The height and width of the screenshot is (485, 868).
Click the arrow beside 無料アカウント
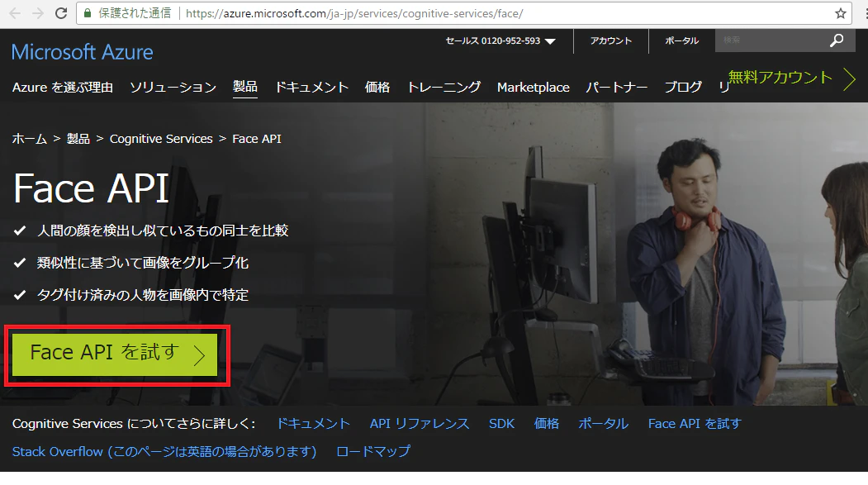tap(849, 79)
